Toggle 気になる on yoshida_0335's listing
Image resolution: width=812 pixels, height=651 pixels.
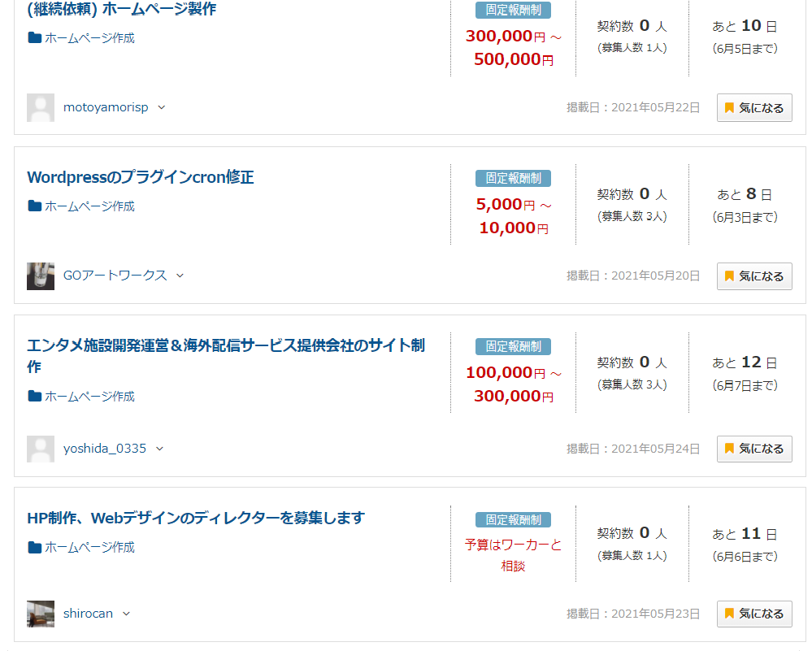pos(754,449)
